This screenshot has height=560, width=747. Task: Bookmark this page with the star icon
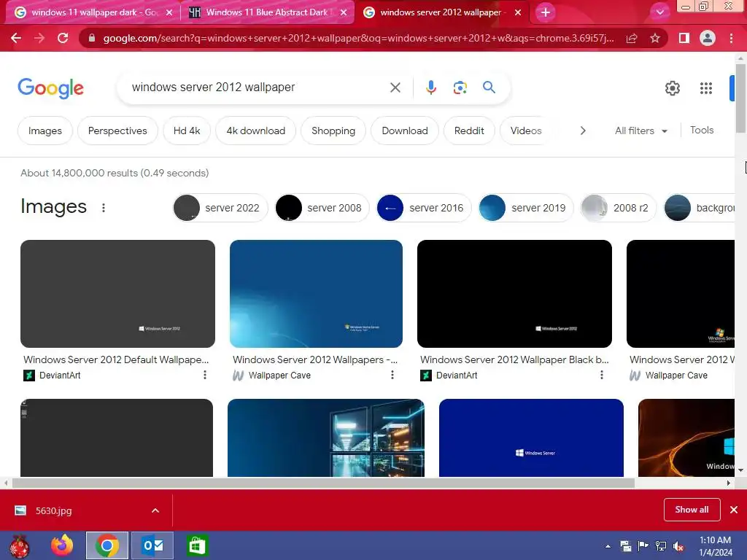click(655, 38)
